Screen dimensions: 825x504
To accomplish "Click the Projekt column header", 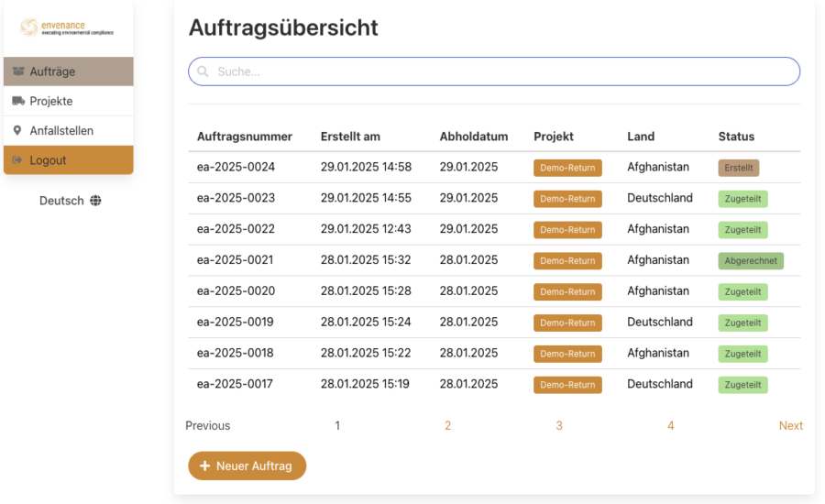I will (554, 137).
